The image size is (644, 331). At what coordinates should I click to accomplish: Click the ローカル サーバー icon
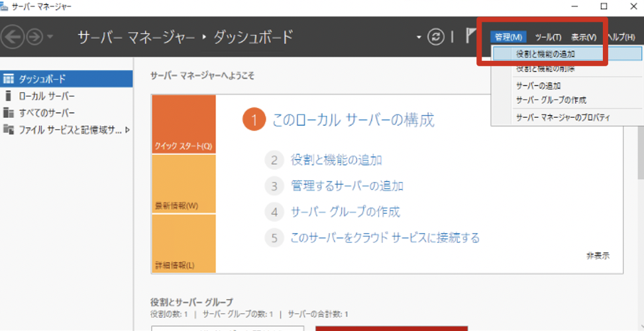tap(8, 97)
